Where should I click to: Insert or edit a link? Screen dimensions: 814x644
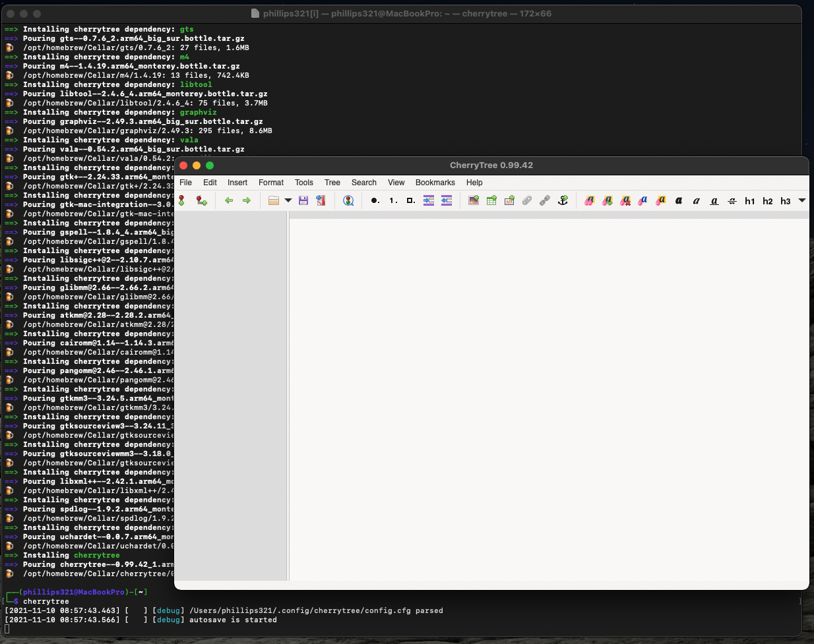pos(545,200)
